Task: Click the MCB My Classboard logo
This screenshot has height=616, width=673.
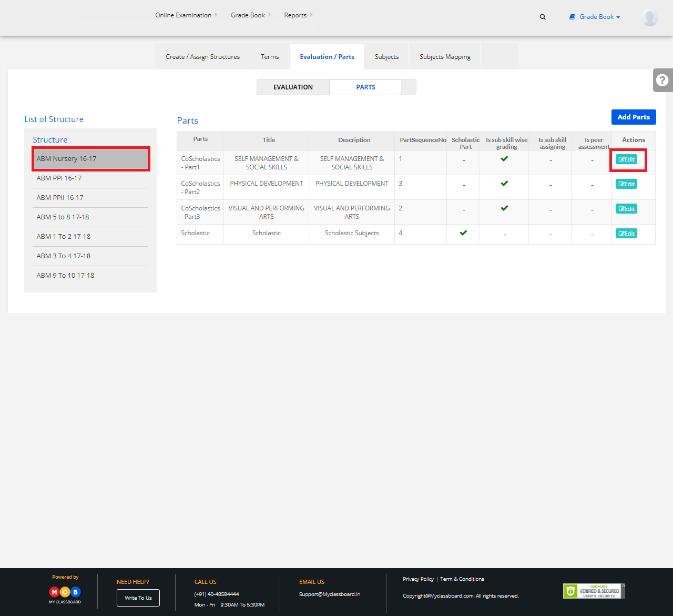Action: click(x=65, y=594)
